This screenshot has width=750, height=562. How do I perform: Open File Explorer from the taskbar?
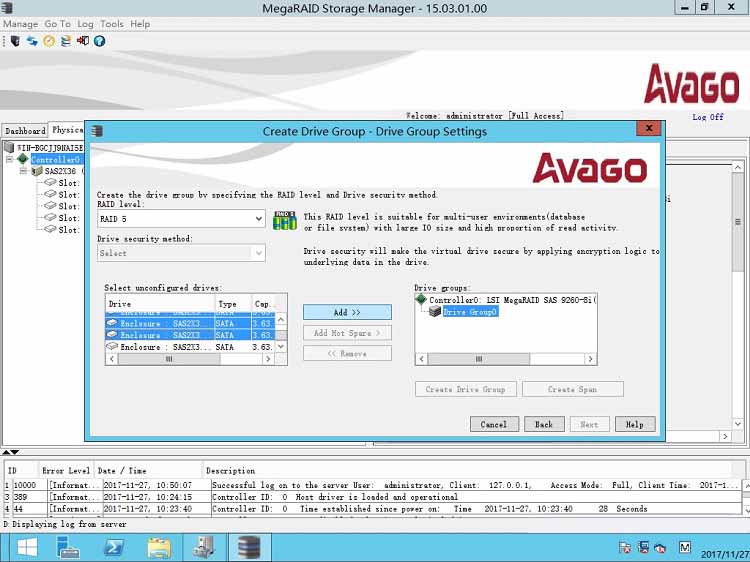click(x=159, y=548)
